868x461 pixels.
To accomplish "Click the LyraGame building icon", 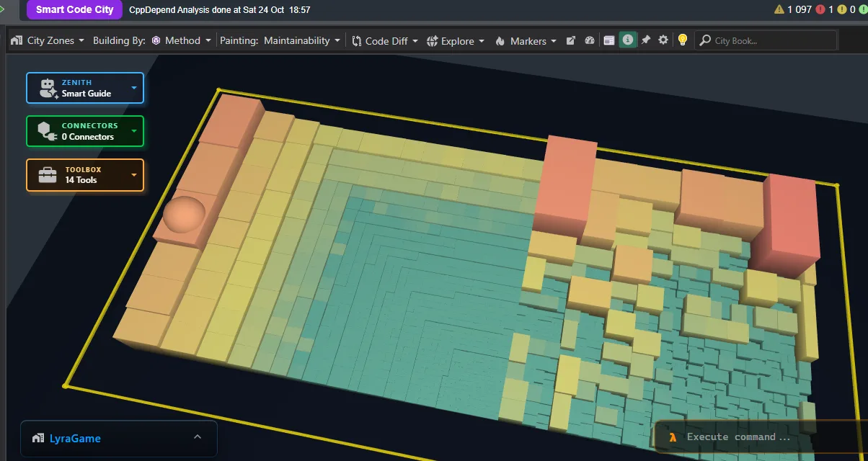I will (x=38, y=439).
